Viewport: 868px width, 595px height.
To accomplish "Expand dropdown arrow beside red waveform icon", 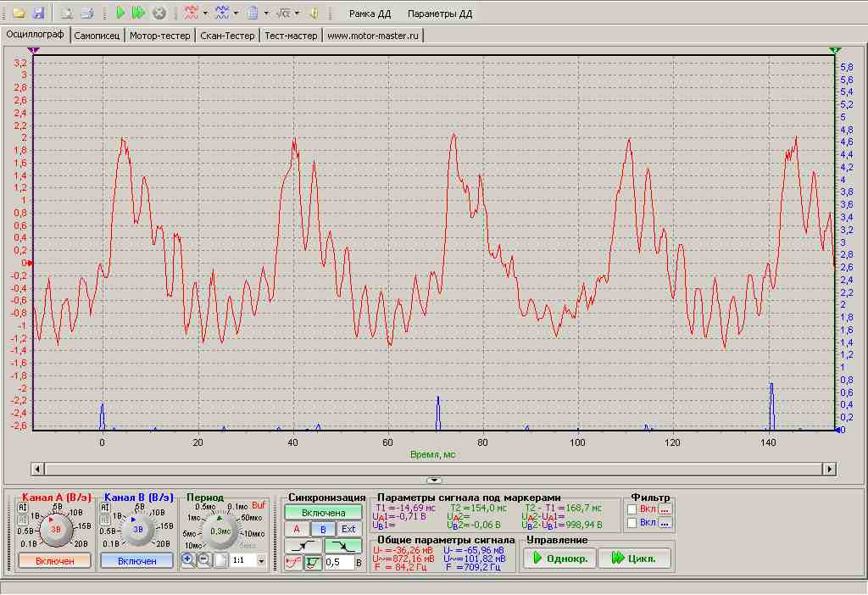I will [205, 14].
